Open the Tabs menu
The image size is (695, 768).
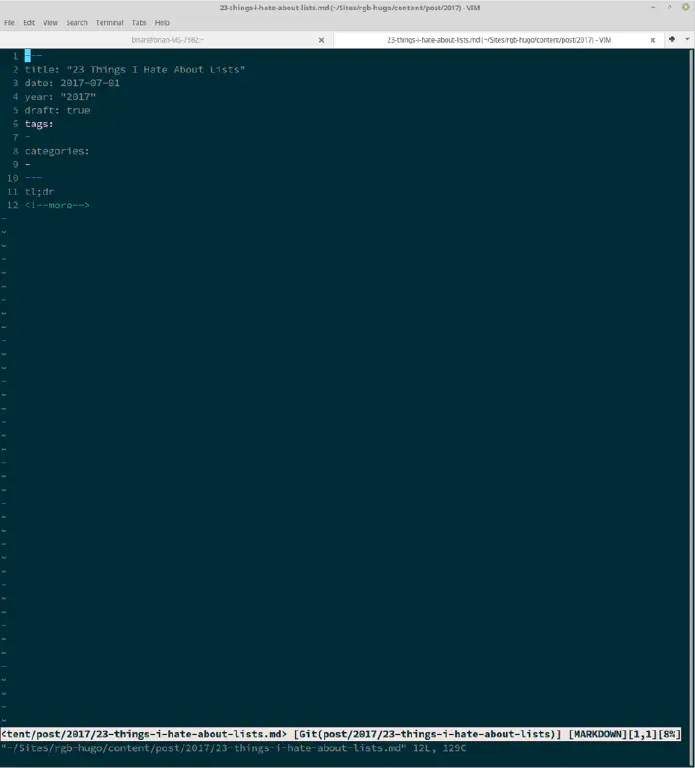[x=139, y=22]
